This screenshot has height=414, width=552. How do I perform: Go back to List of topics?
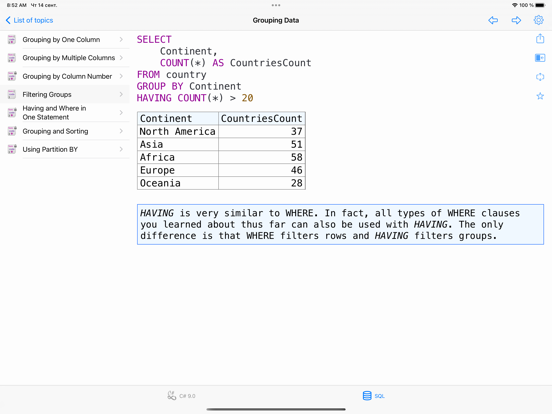click(x=29, y=20)
